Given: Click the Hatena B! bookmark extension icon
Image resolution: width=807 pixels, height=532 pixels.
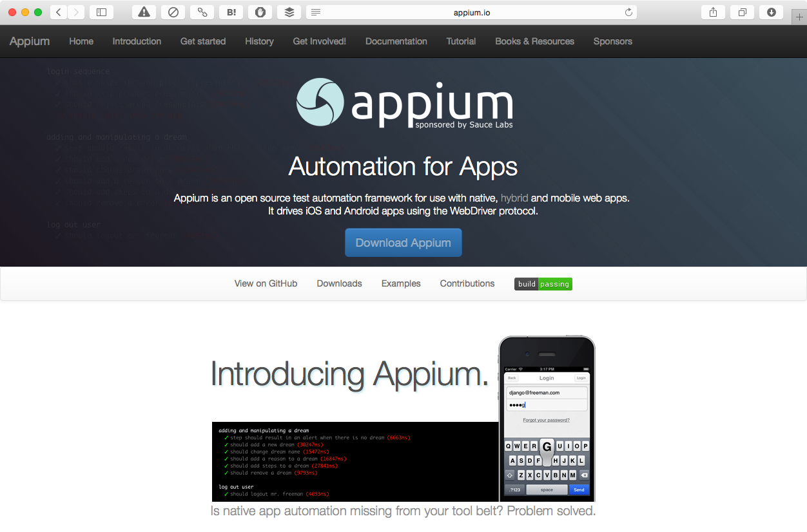Looking at the screenshot, I should coord(231,12).
